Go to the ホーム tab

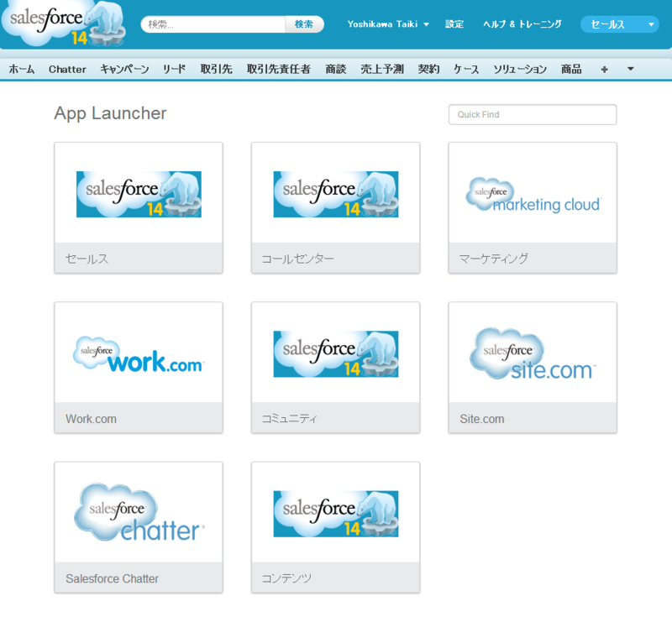coord(22,69)
